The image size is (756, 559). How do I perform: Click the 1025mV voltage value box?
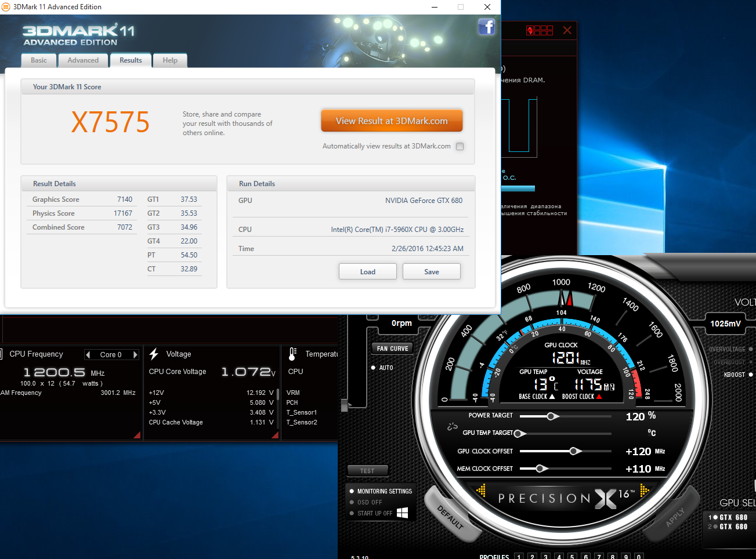[x=725, y=324]
